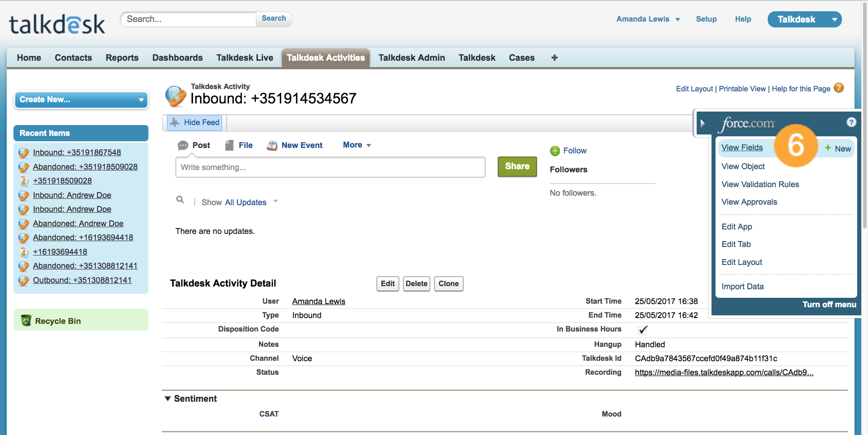Click the Delete button

[416, 284]
